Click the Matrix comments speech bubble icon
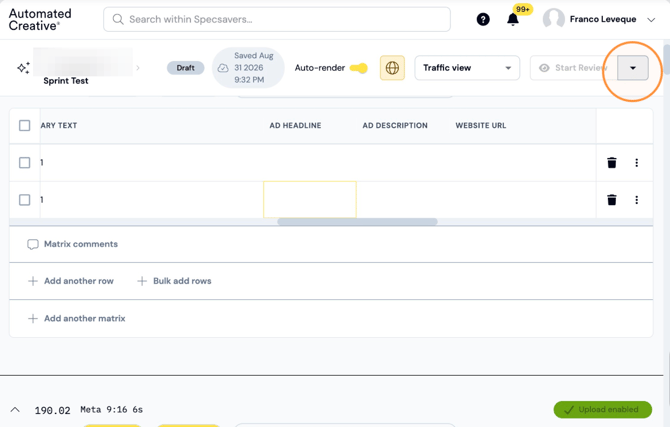 [32, 244]
